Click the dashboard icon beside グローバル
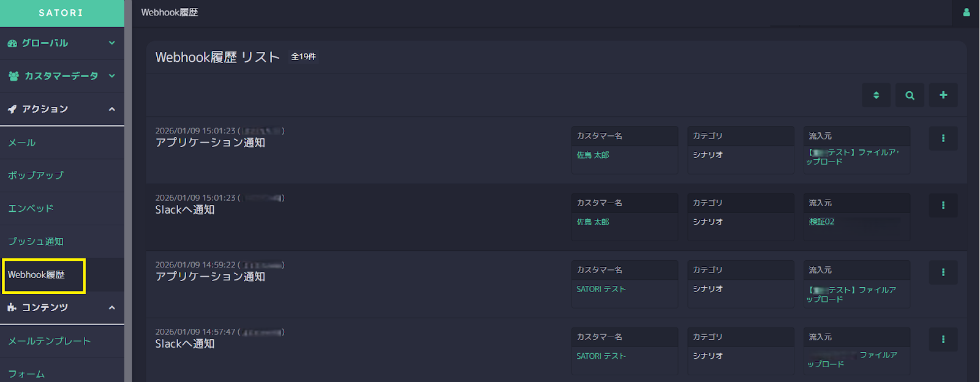This screenshot has height=382, width=980. pos(13,43)
